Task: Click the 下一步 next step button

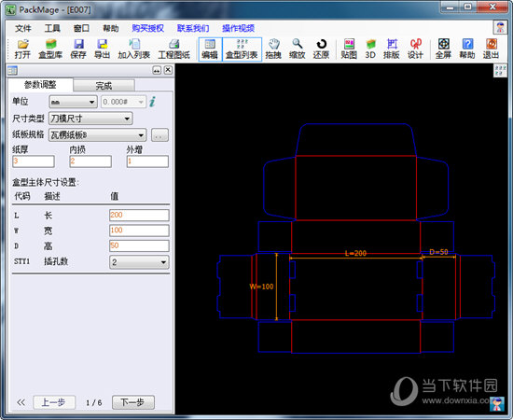Action: [x=132, y=402]
